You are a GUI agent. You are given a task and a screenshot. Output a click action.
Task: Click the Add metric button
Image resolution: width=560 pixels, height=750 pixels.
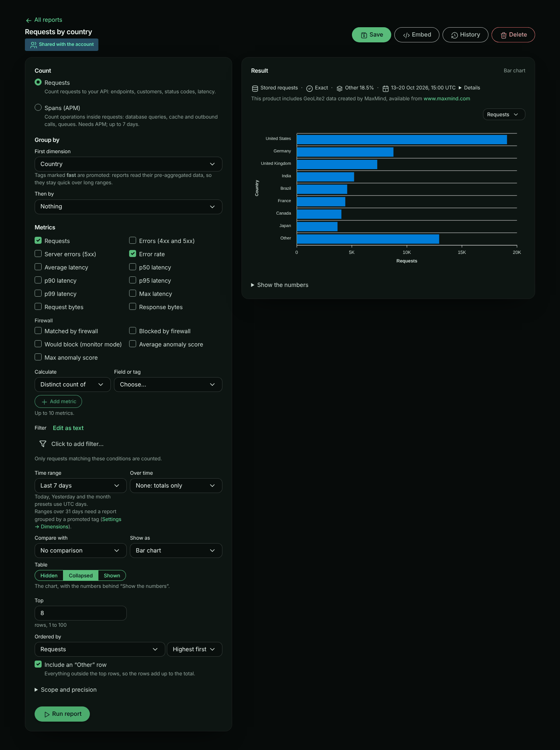(58, 402)
